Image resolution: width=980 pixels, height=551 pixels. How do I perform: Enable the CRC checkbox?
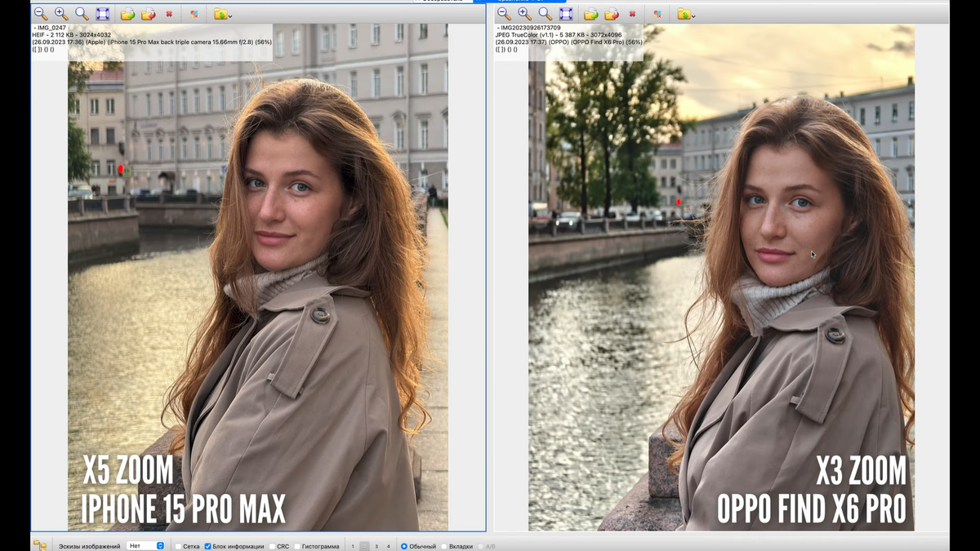272,546
